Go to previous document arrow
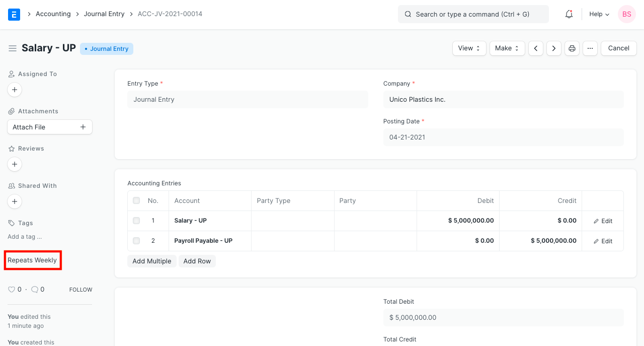Image resolution: width=644 pixels, height=346 pixels. click(536, 48)
